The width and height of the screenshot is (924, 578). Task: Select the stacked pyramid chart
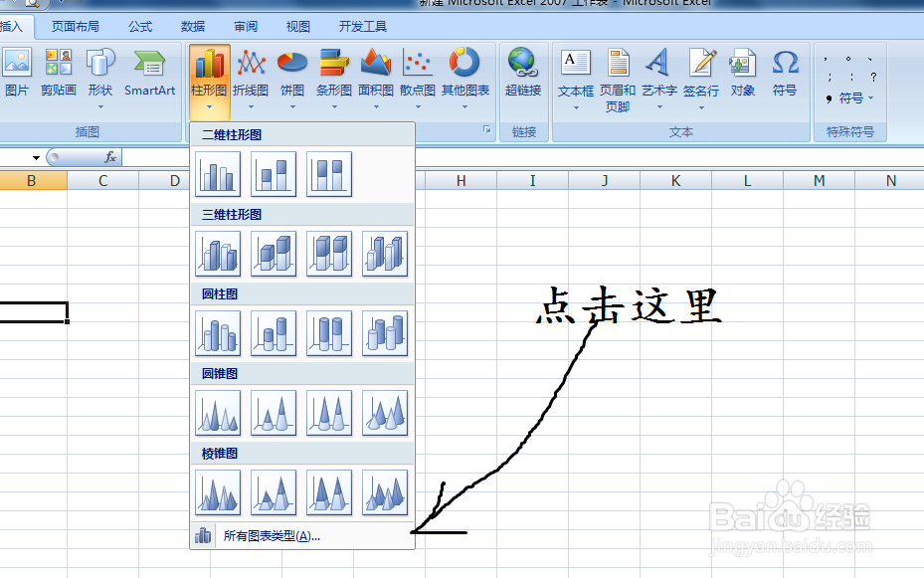coord(274,492)
